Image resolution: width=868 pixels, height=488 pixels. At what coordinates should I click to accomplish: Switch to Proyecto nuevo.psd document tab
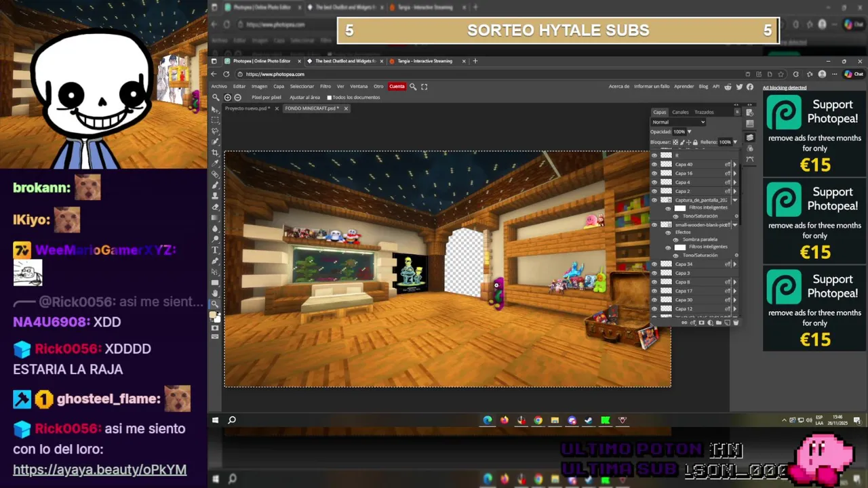247,108
